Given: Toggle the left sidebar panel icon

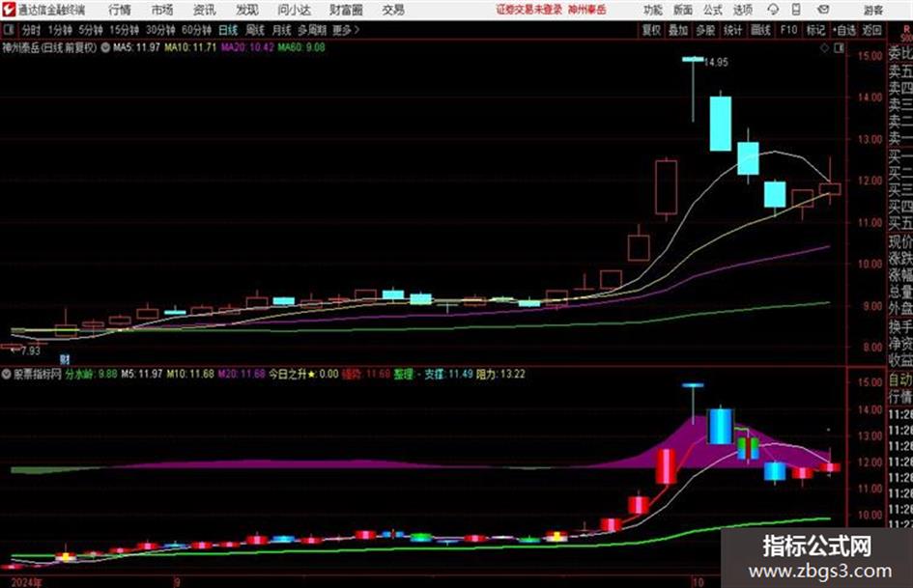Looking at the screenshot, I should (x=8, y=30).
